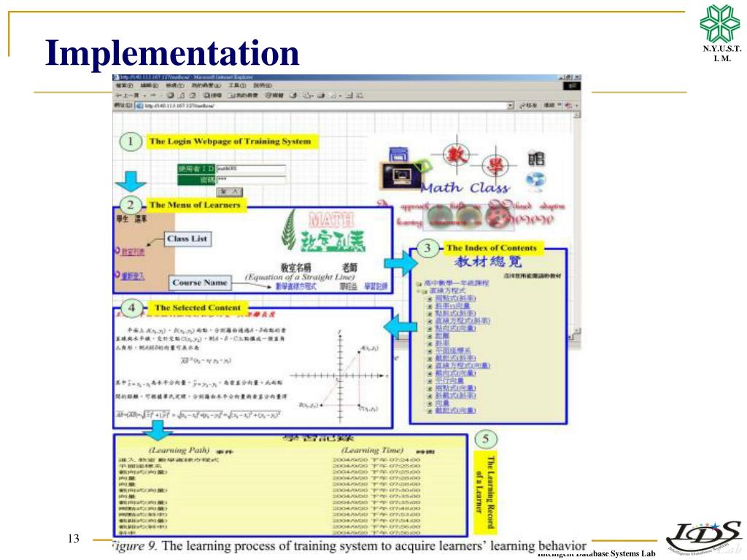Screen dimensions: 747x560
Task: Open the 檔案 (File) menu in Internet Explorer
Action: click(x=125, y=85)
